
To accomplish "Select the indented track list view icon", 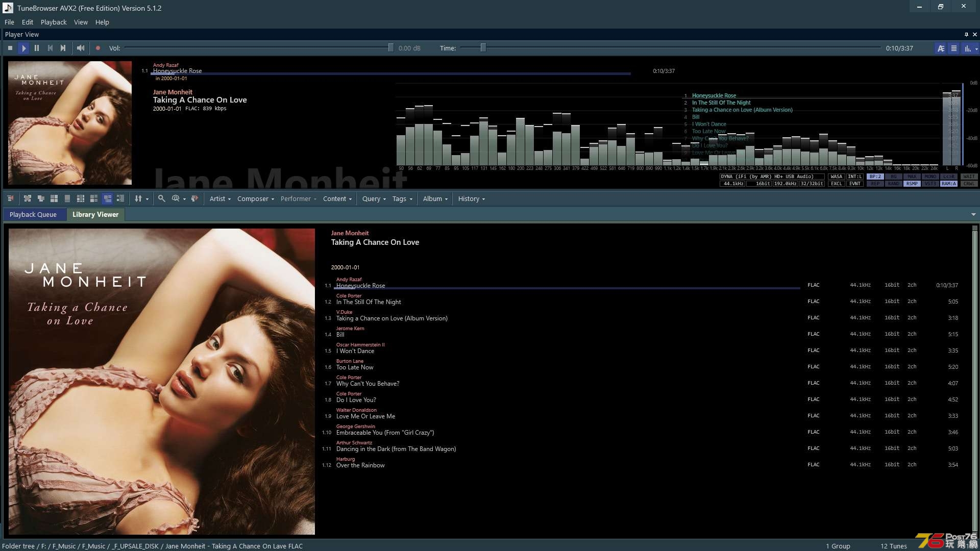I will [x=120, y=198].
